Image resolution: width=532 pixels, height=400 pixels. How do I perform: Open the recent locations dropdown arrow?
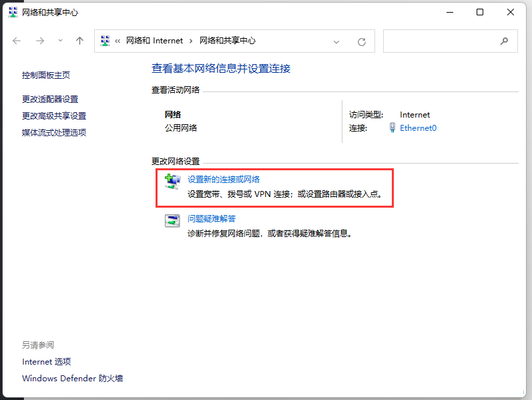click(x=60, y=41)
